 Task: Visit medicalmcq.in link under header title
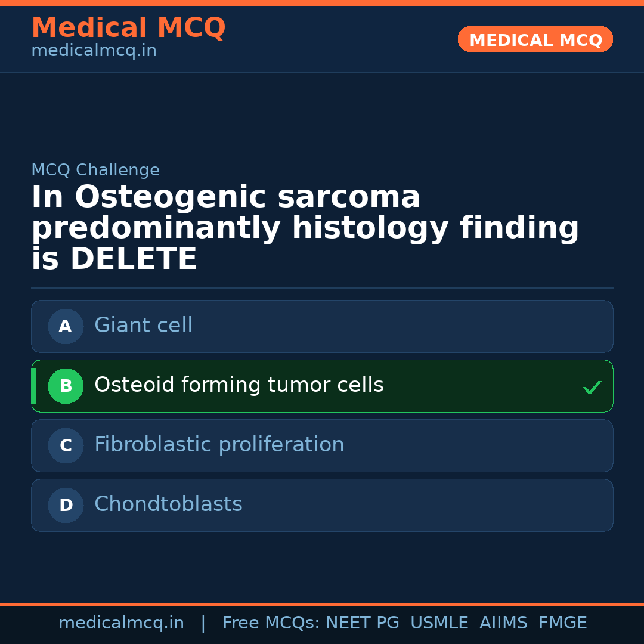(x=94, y=51)
